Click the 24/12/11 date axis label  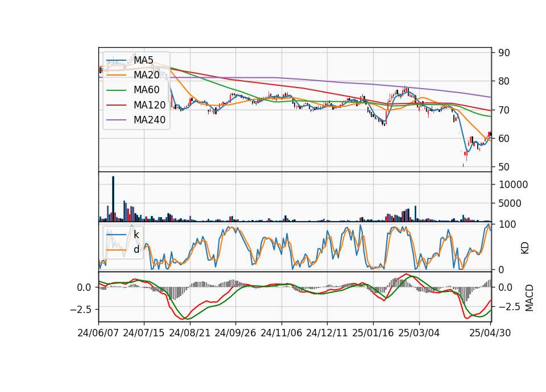coord(326,333)
